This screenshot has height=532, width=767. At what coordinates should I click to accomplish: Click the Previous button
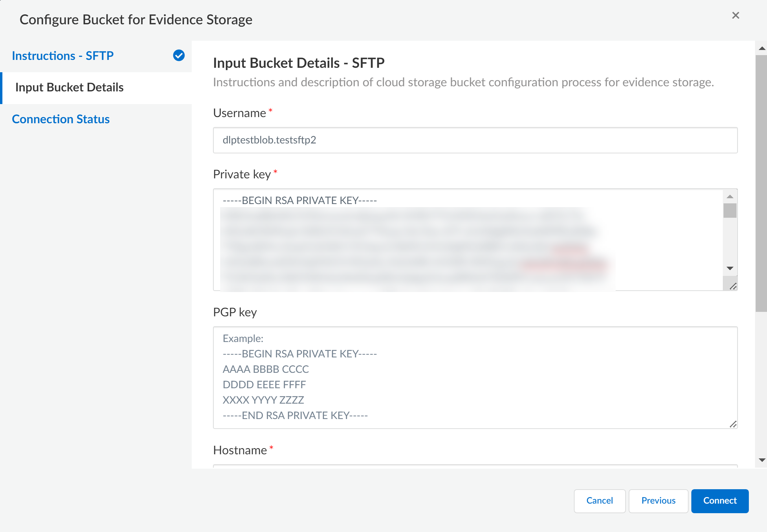click(658, 501)
